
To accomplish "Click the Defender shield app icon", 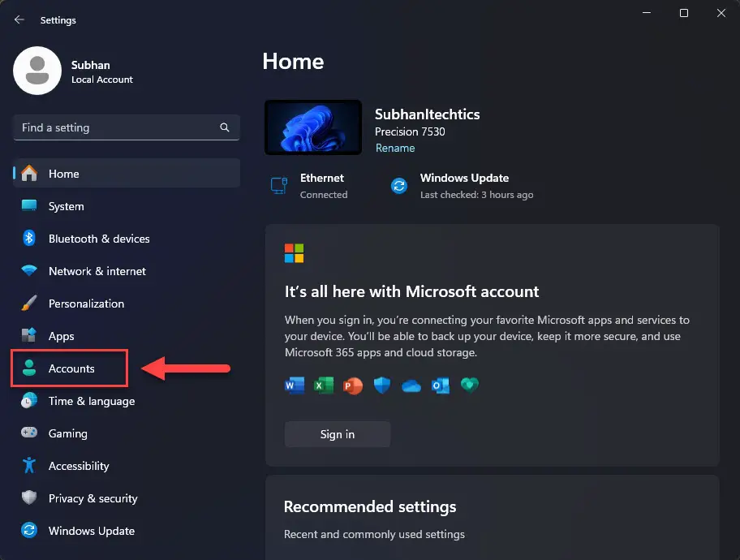I will point(382,386).
